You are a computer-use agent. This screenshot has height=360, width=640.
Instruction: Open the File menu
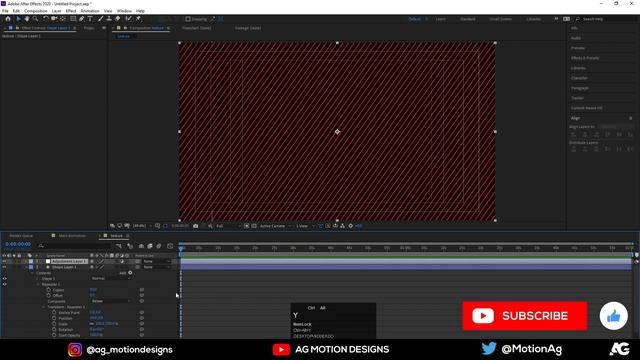click(5, 11)
